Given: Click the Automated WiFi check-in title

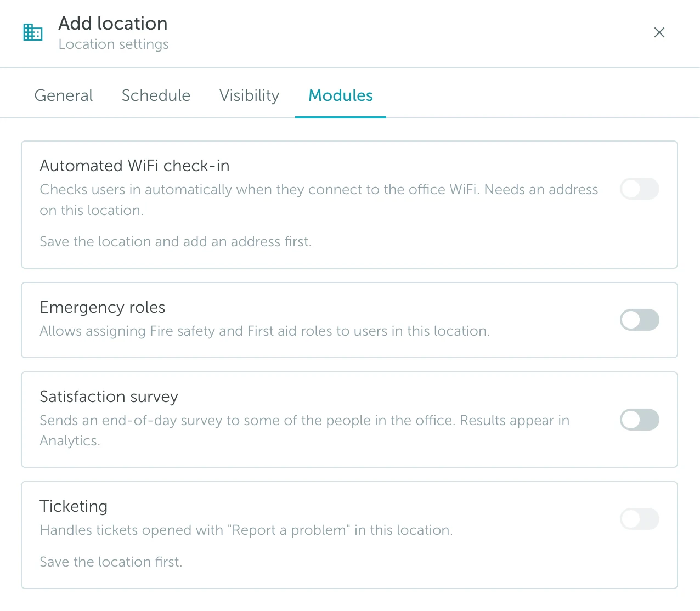Looking at the screenshot, I should pos(134,166).
